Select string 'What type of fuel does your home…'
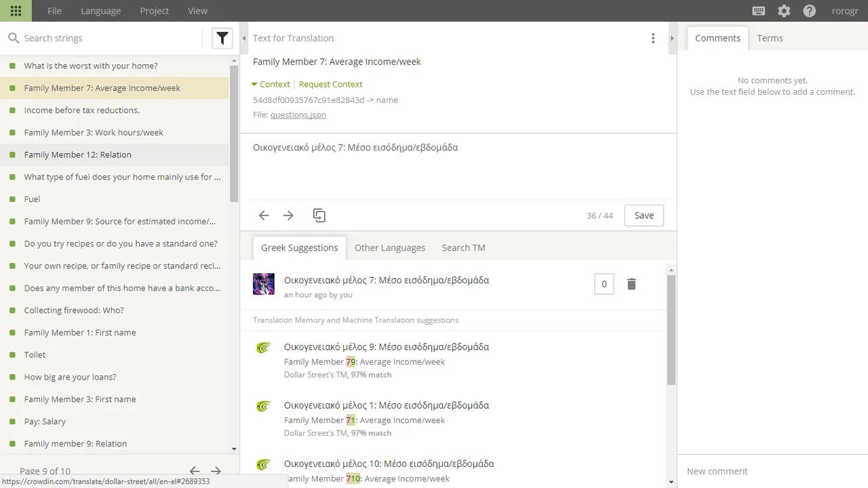 pyautogui.click(x=115, y=177)
